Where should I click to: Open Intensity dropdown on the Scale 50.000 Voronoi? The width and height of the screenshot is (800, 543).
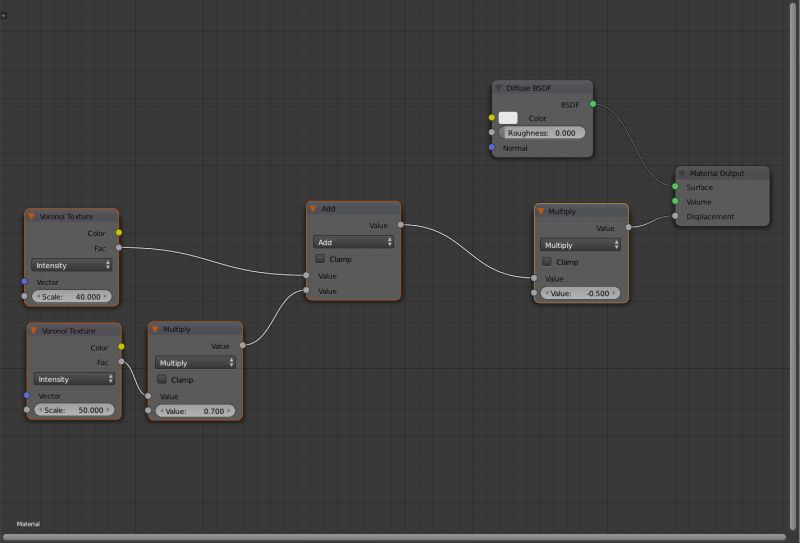(x=74, y=379)
